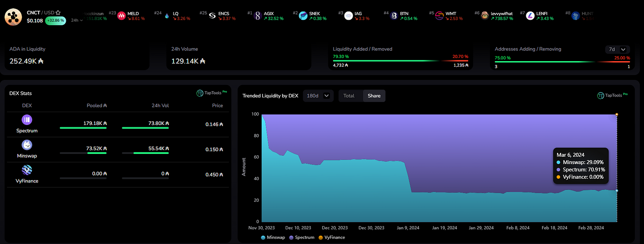Click the 75.00 % adding addresses value

point(503,58)
